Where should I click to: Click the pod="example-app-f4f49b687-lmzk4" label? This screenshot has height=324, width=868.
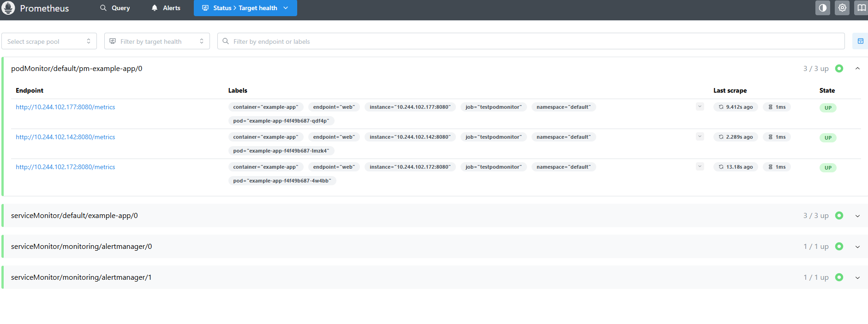coord(281,151)
